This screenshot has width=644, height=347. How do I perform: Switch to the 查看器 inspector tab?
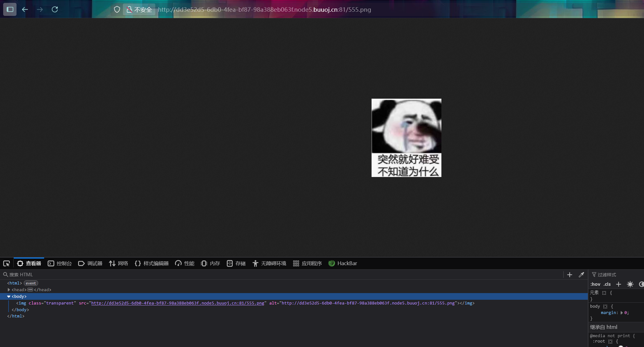click(29, 263)
